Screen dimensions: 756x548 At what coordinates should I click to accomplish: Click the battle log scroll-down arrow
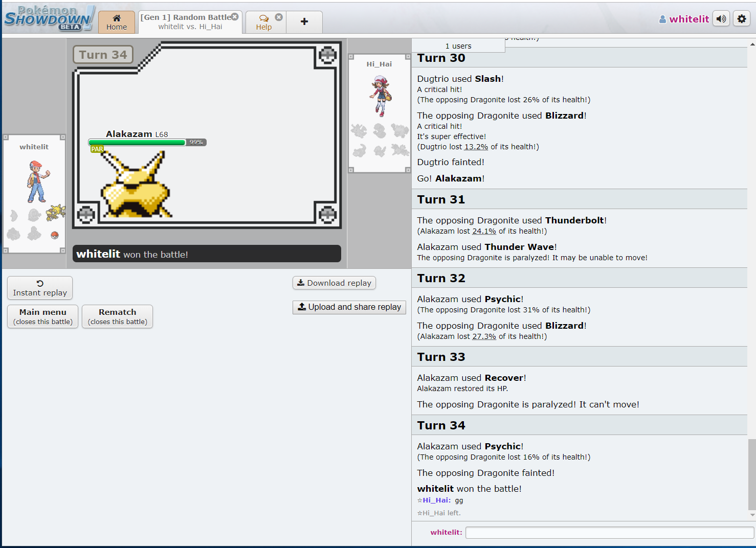click(x=752, y=515)
